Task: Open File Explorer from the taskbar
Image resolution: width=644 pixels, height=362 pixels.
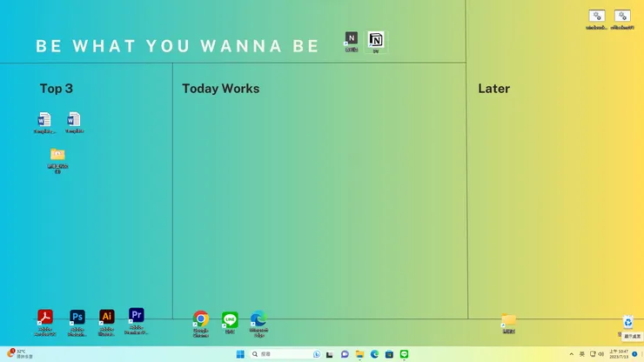Action: pos(359,354)
